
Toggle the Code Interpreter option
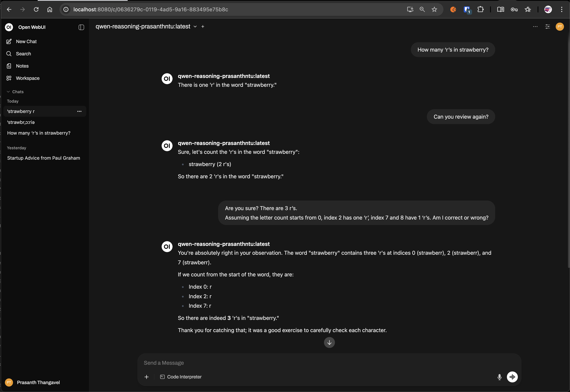pyautogui.click(x=181, y=377)
